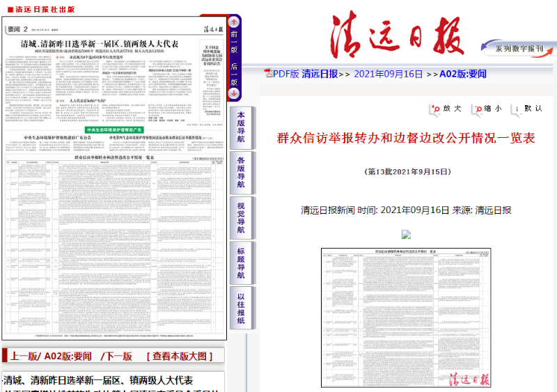Screen dimensions: 557x392
Task: Go to previous page via 前一版
Action: pos(234,42)
